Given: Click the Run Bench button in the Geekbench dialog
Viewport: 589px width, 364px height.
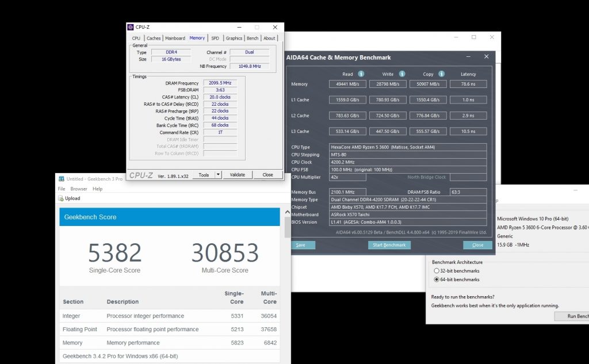Looking at the screenshot, I should click(572, 316).
